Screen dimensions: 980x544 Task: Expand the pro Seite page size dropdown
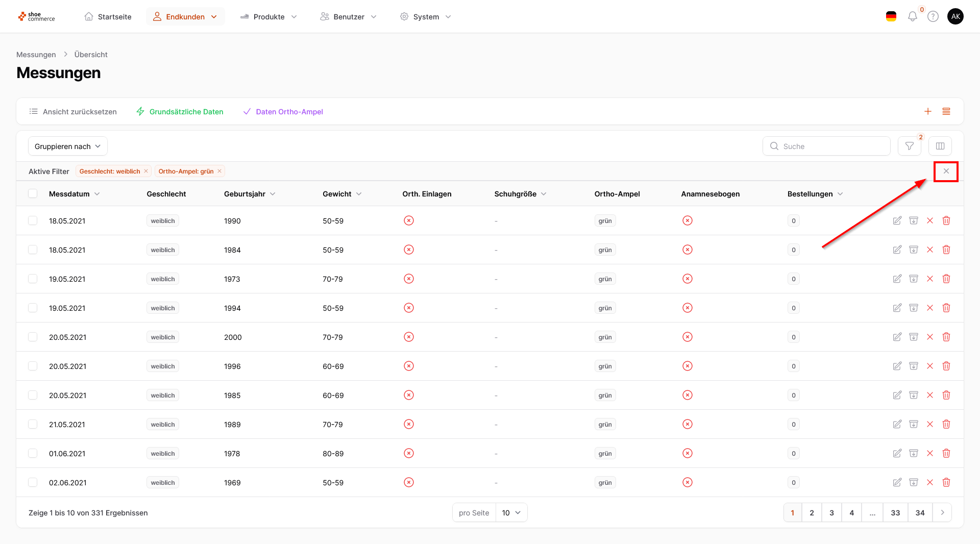[511, 513]
